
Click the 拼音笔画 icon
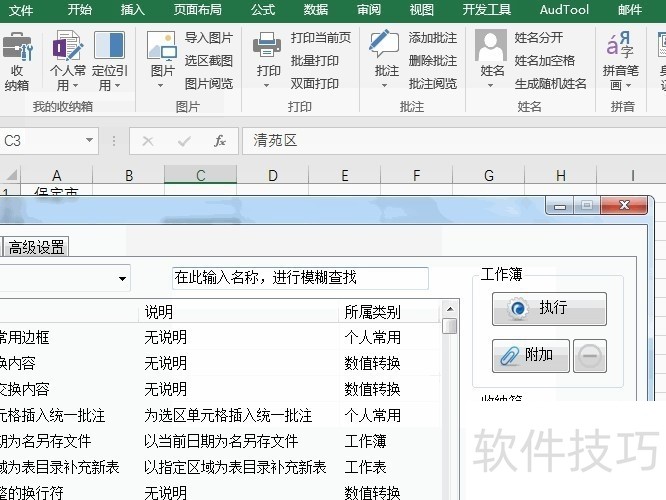tap(620, 45)
